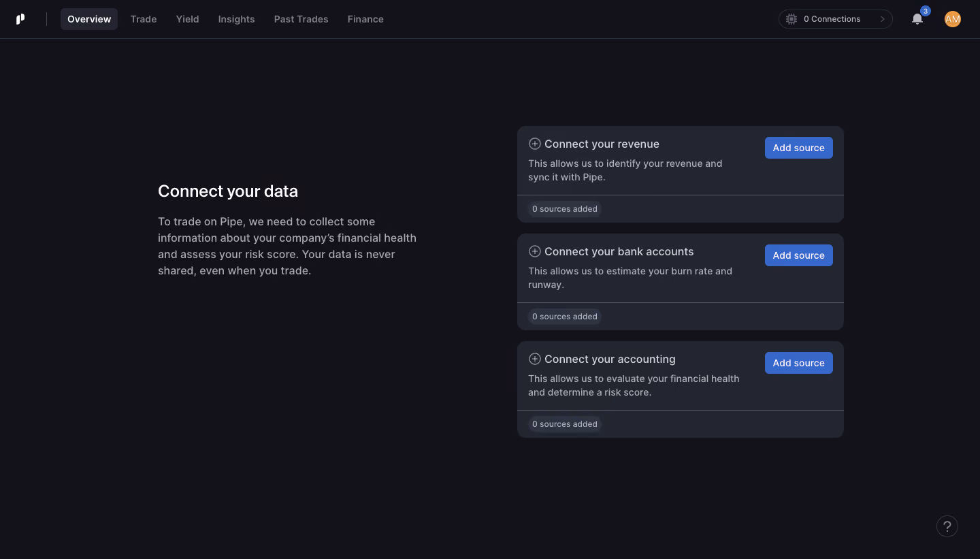Click the 0 sources added badge under revenue
980x559 pixels.
click(565, 209)
